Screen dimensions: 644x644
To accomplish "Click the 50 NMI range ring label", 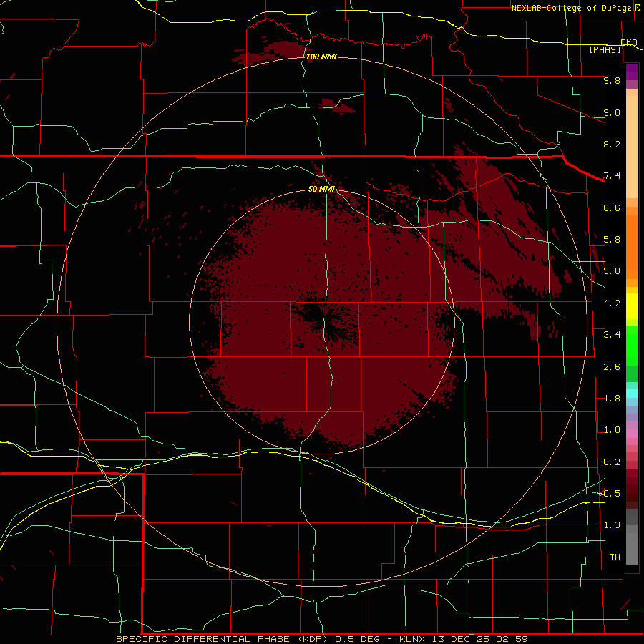I will 321,189.
